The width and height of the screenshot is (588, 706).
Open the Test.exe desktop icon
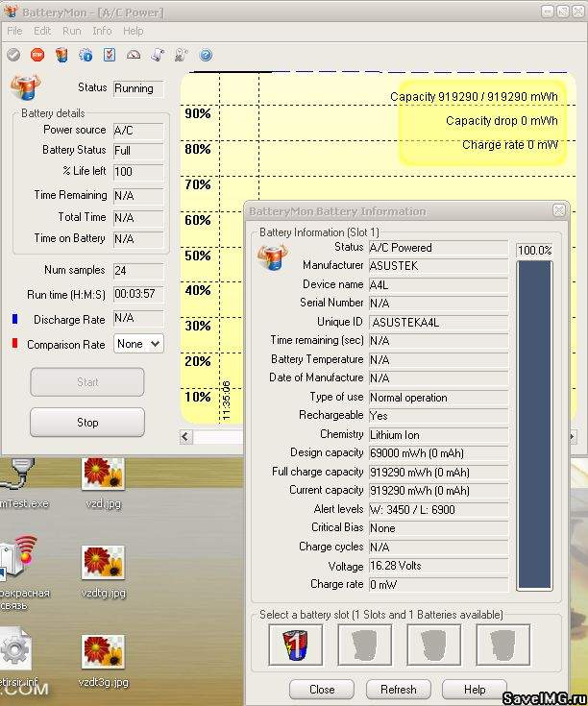[x=20, y=483]
